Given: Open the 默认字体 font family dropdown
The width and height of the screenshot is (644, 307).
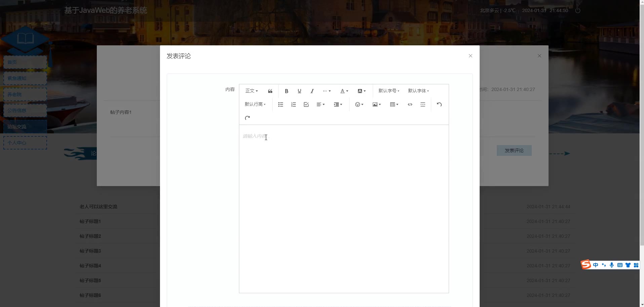Looking at the screenshot, I should [x=418, y=91].
